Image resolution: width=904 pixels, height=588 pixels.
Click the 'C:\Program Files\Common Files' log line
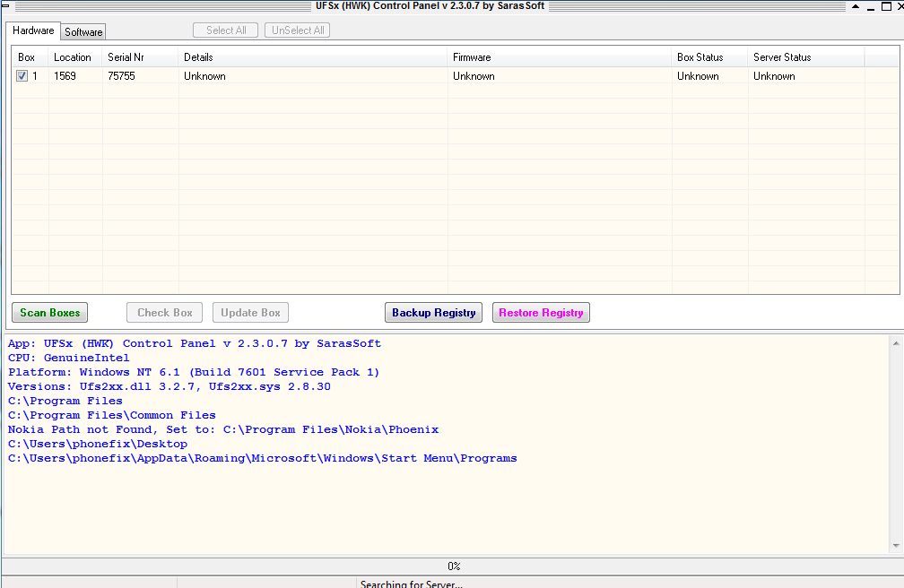pyautogui.click(x=112, y=415)
